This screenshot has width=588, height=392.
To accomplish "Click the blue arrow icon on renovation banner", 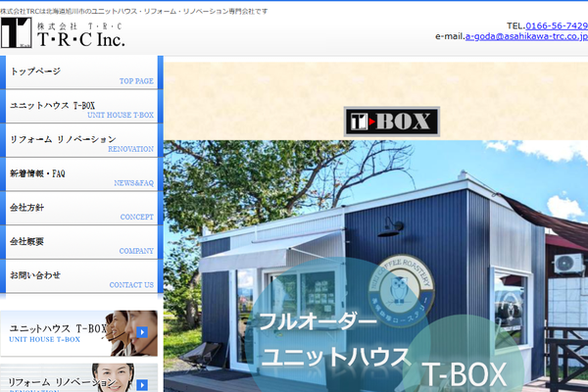I will pos(142,385).
